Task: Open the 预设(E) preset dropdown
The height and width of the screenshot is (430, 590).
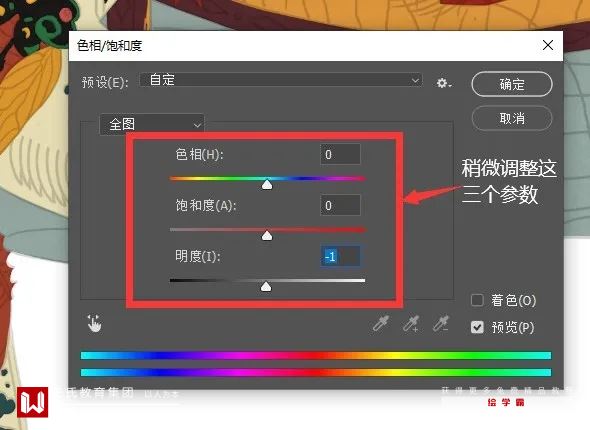Action: click(281, 80)
